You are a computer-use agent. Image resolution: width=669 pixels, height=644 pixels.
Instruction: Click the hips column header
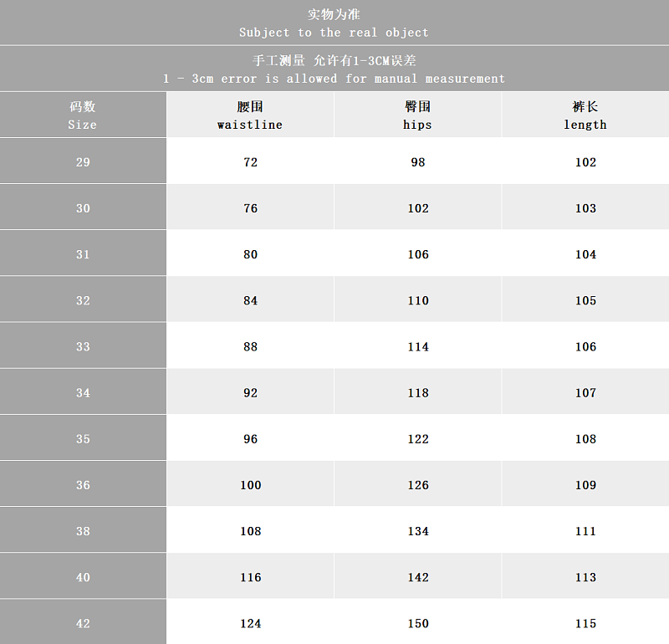pos(417,115)
